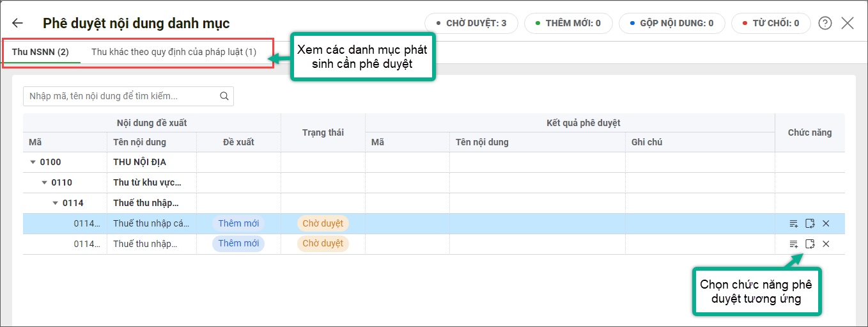
Task: Click the reject X icon in the highlighted row
Action: tap(826, 223)
